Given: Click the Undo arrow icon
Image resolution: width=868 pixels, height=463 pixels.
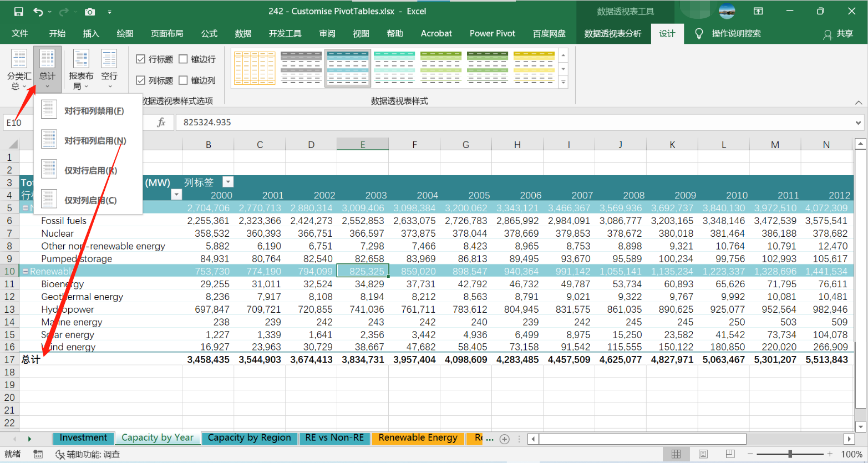Looking at the screenshot, I should (38, 12).
